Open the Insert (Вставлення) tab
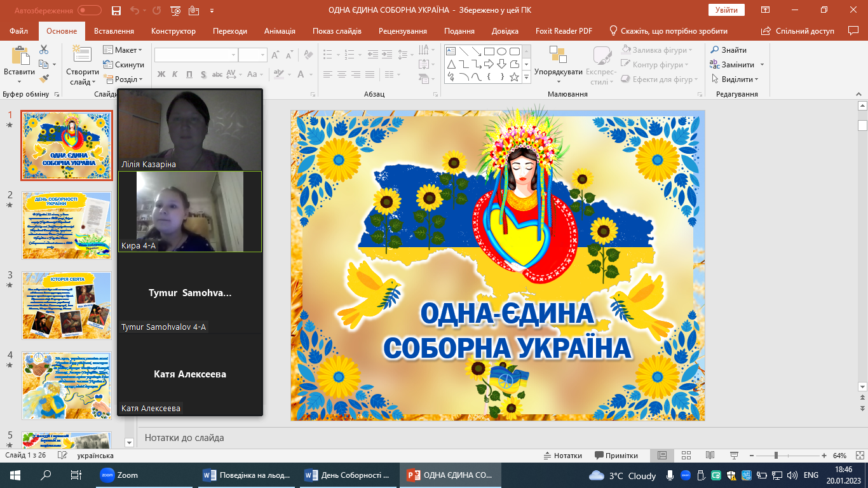The image size is (868, 488). click(114, 31)
